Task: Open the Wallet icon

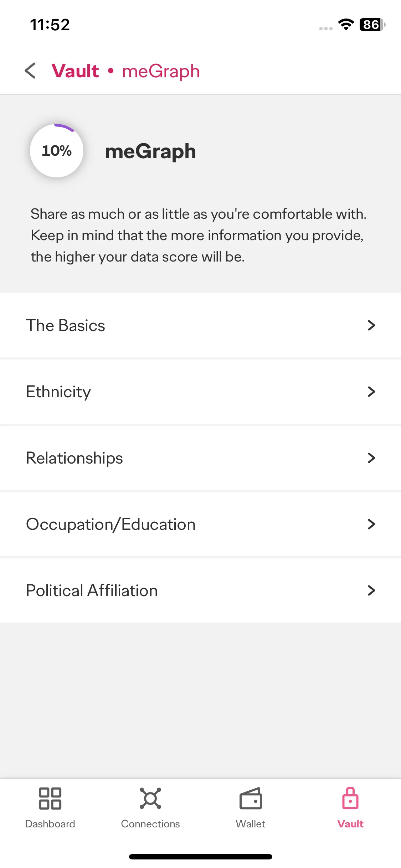Action: click(x=251, y=798)
